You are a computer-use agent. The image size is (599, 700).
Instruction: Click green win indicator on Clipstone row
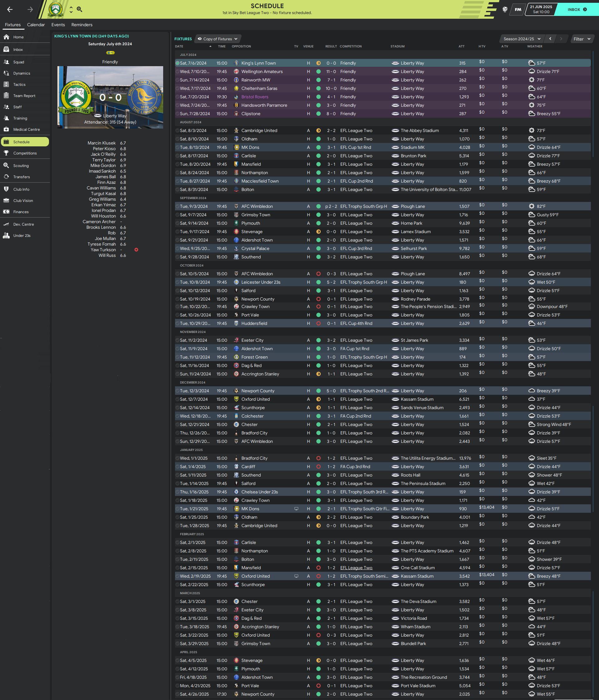[319, 114]
